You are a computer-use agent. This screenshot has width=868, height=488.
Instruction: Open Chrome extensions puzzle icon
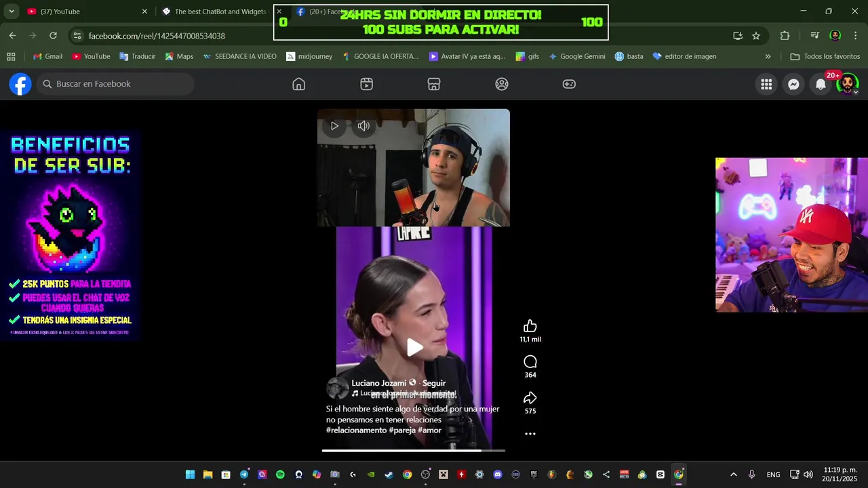point(785,36)
